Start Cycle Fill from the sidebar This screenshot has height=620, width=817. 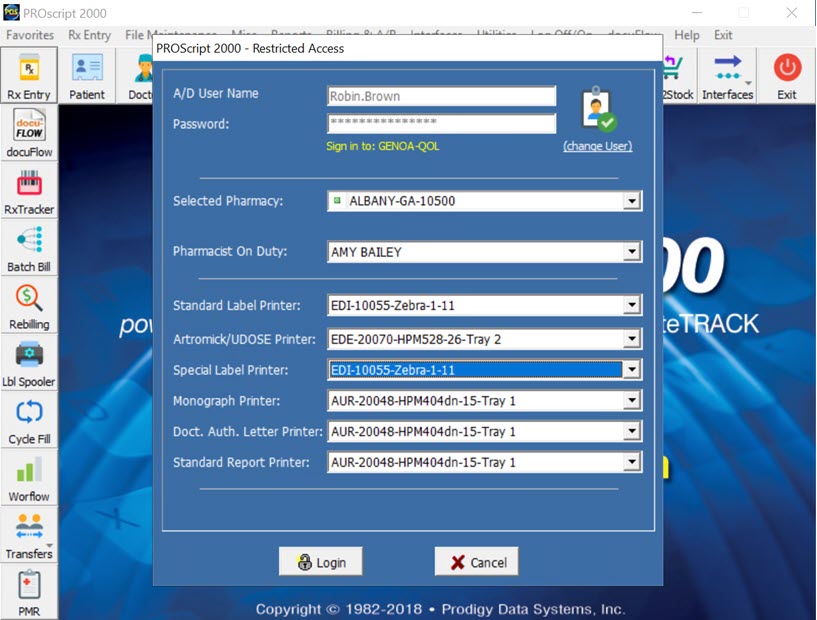29,419
